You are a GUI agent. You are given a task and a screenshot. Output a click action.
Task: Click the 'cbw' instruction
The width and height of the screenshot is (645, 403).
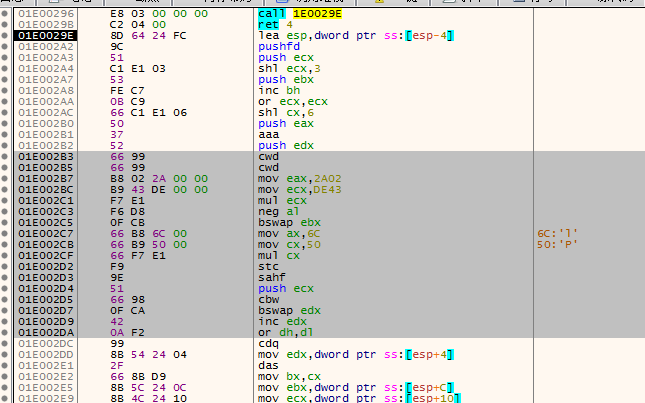269,300
